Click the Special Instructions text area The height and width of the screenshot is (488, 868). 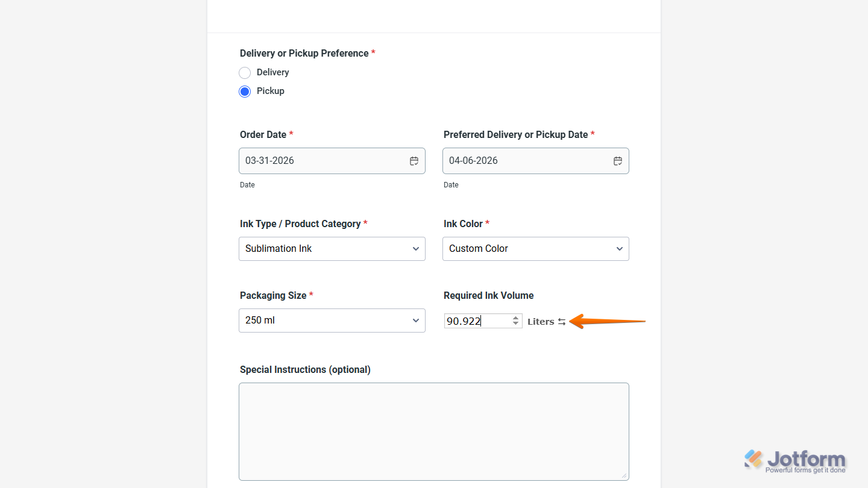433,431
